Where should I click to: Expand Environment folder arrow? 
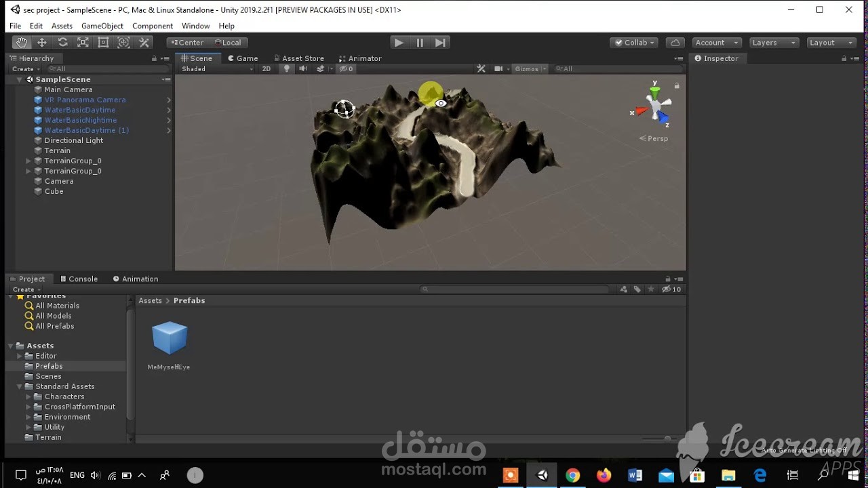pos(28,417)
